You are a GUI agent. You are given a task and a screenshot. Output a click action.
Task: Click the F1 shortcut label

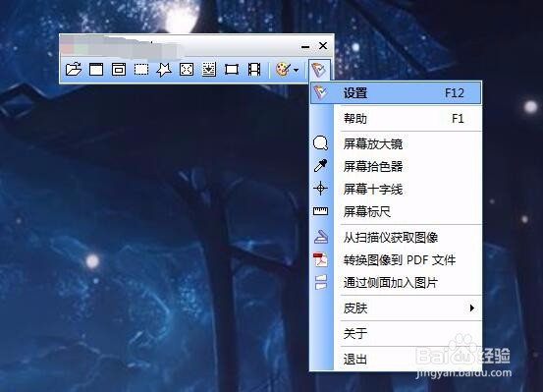(x=458, y=119)
